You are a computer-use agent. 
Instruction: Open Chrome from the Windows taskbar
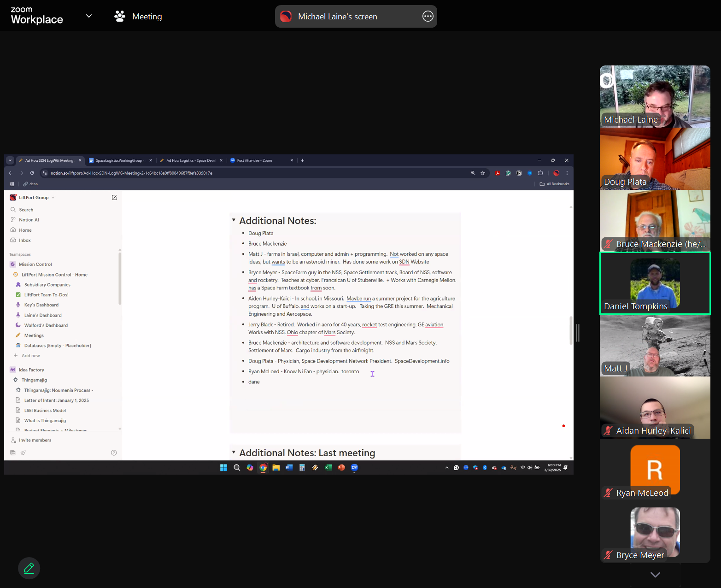(x=263, y=467)
